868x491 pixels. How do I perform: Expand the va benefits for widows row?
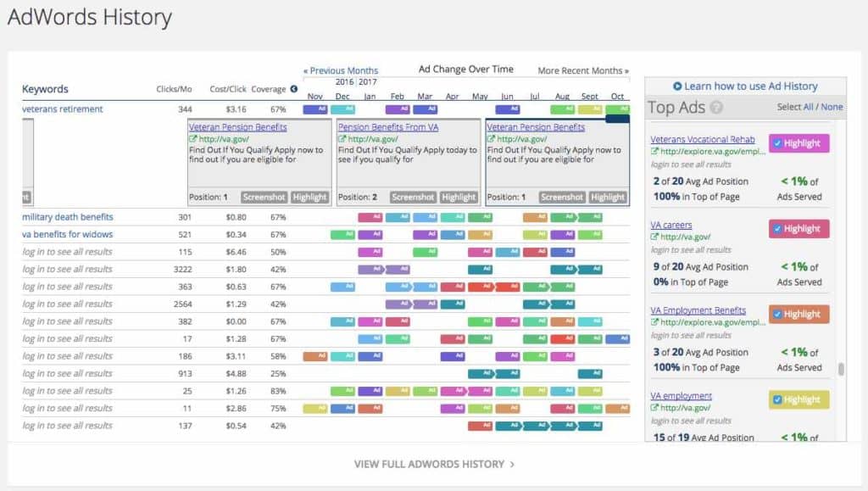click(x=68, y=234)
